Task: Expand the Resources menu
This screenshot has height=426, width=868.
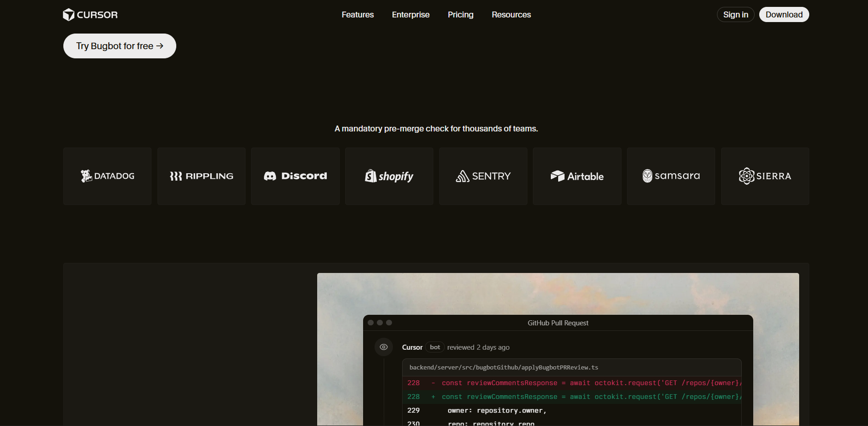Action: [x=511, y=15]
